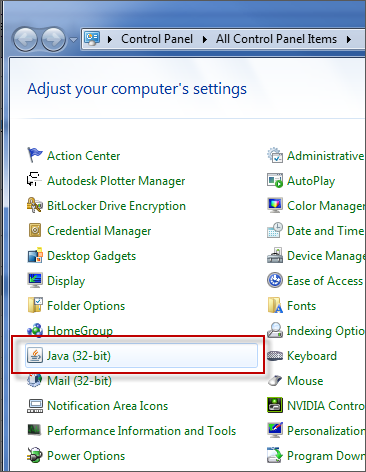366x472 pixels.
Task: Open the Ease of Access link
Action: point(326,281)
